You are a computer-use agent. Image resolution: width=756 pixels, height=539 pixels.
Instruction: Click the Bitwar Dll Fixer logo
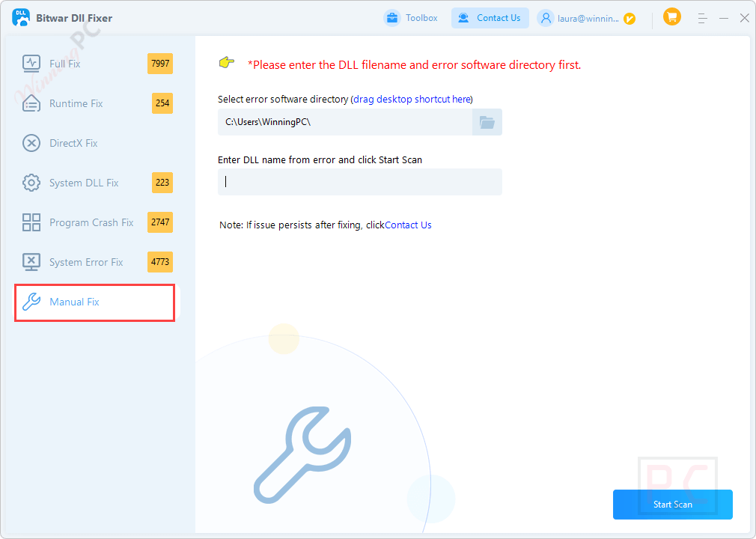[20, 16]
